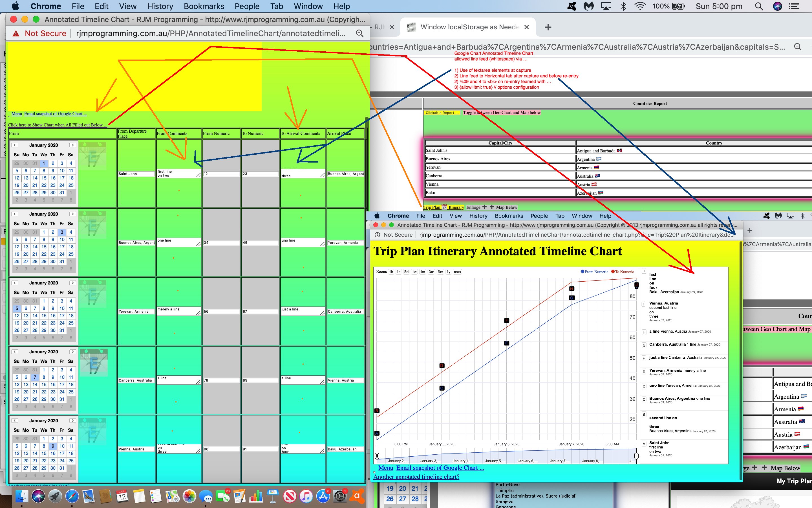Click timeline marker D on the chart
Image resolution: width=812 pixels, height=508 pixels.
tap(442, 365)
